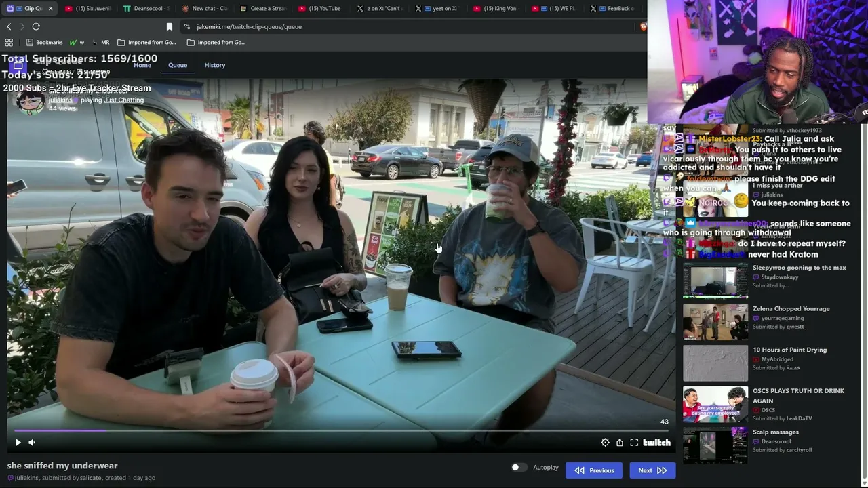Switch to the 'Create a Stream' tab
The image size is (868, 488).
[x=263, y=9]
